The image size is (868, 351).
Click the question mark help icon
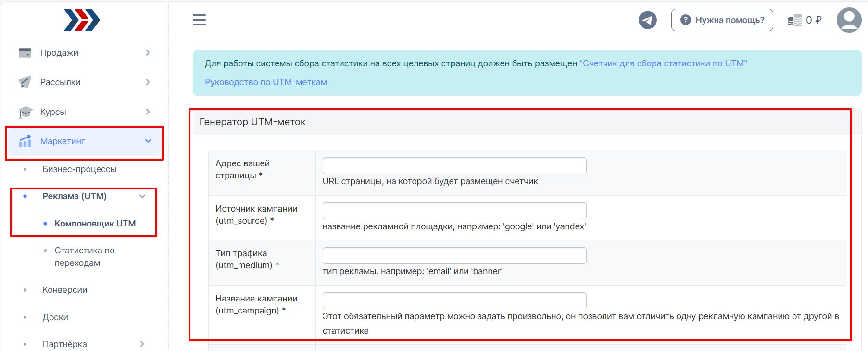[x=686, y=20]
